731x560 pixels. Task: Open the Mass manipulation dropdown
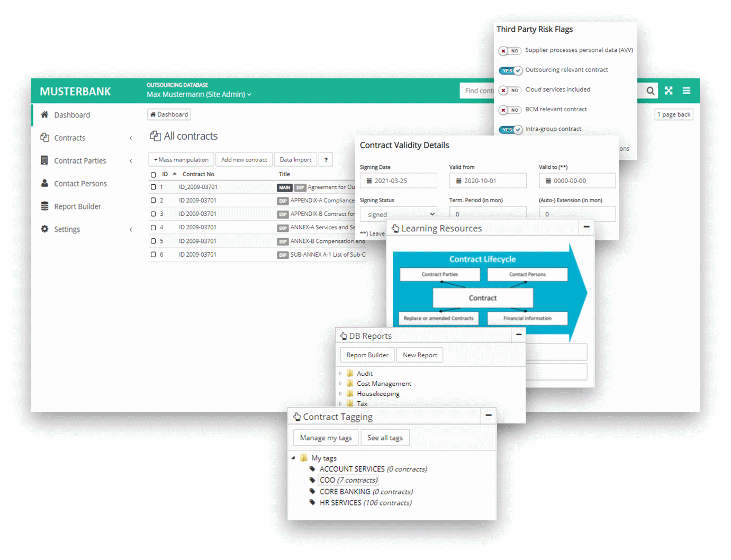181,159
